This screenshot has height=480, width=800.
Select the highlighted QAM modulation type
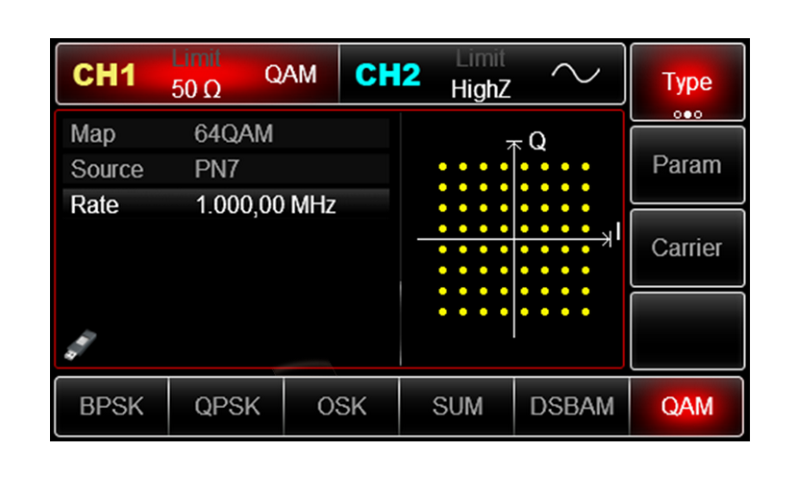tap(686, 407)
